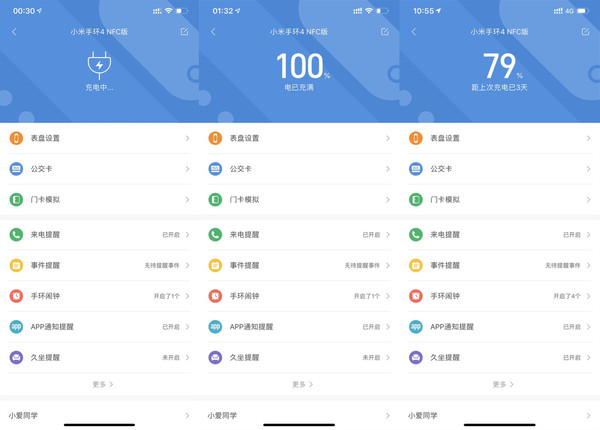The image size is (600, 430).
Task: Tap edit icon on the 79% screen
Action: [585, 31]
